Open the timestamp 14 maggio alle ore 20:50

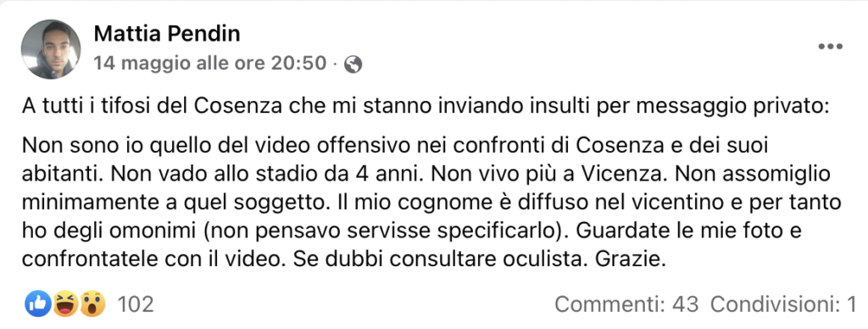210,63
